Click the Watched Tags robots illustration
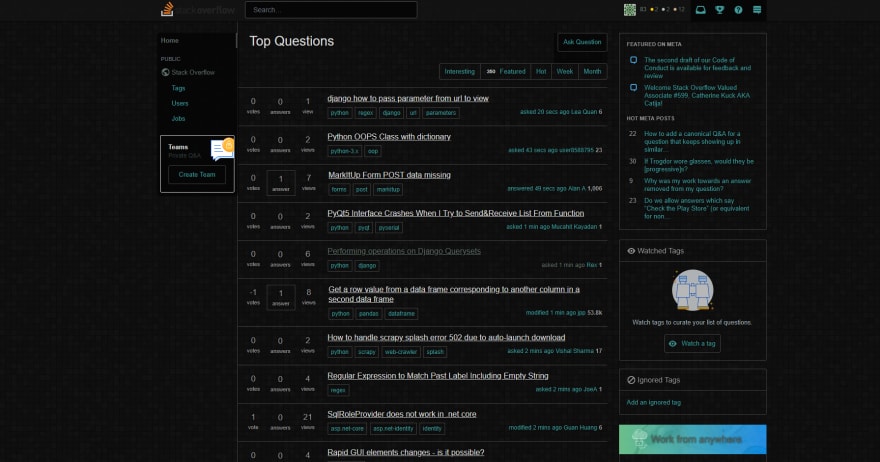 [693, 290]
